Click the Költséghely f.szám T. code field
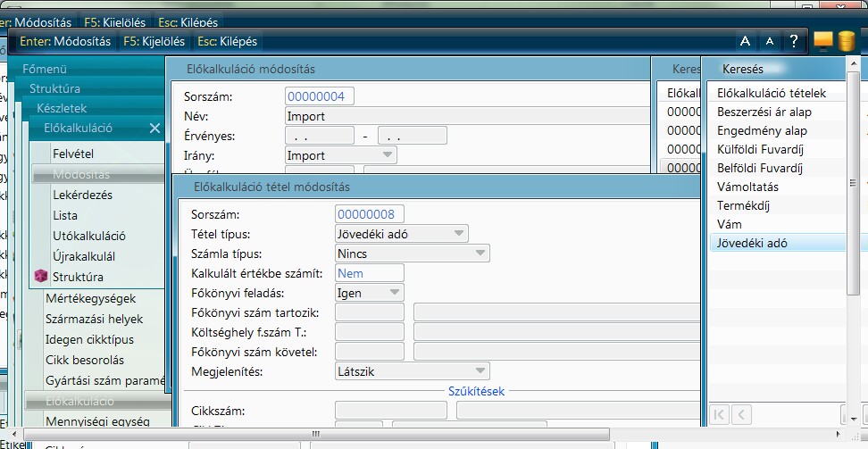The width and height of the screenshot is (868, 449). [x=369, y=332]
